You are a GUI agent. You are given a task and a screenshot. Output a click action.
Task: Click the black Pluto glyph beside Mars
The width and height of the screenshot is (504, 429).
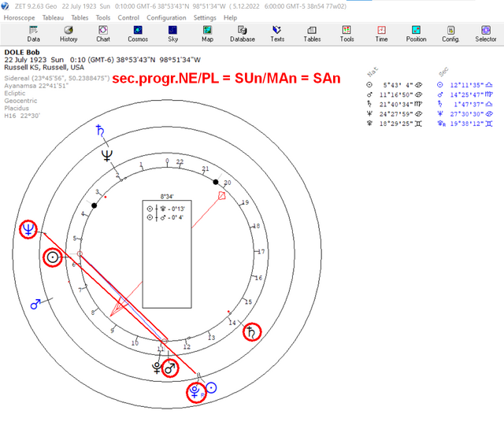pyautogui.click(x=157, y=368)
